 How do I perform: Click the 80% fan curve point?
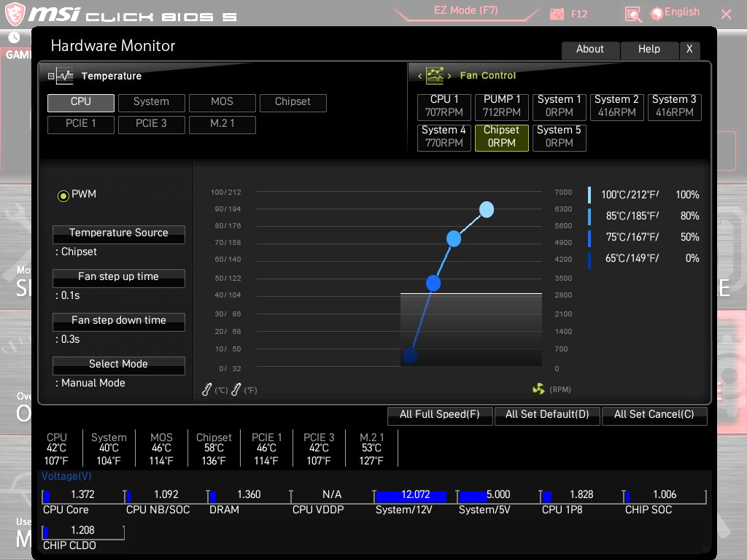[x=454, y=238]
